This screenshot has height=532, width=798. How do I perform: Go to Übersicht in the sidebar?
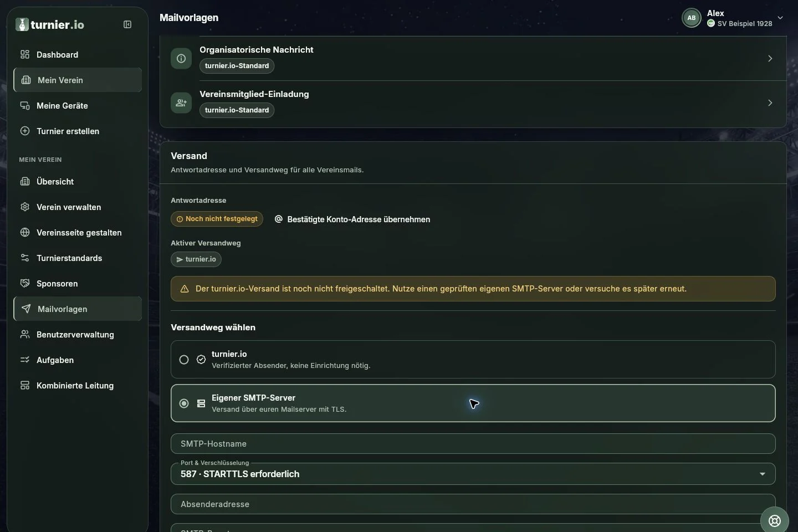pos(78,181)
